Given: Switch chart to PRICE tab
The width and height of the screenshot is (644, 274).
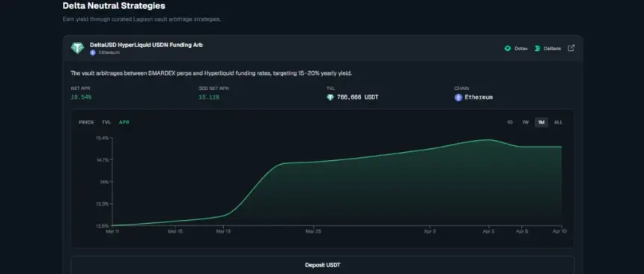Looking at the screenshot, I should pos(86,122).
